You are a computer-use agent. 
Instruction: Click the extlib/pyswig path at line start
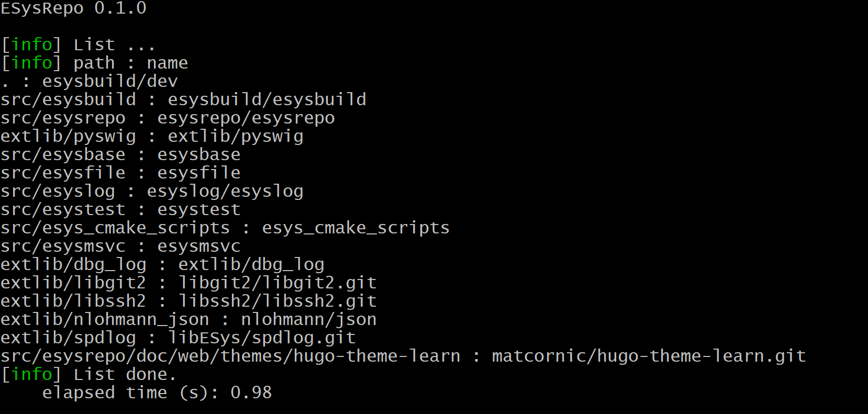pyautogui.click(x=68, y=137)
